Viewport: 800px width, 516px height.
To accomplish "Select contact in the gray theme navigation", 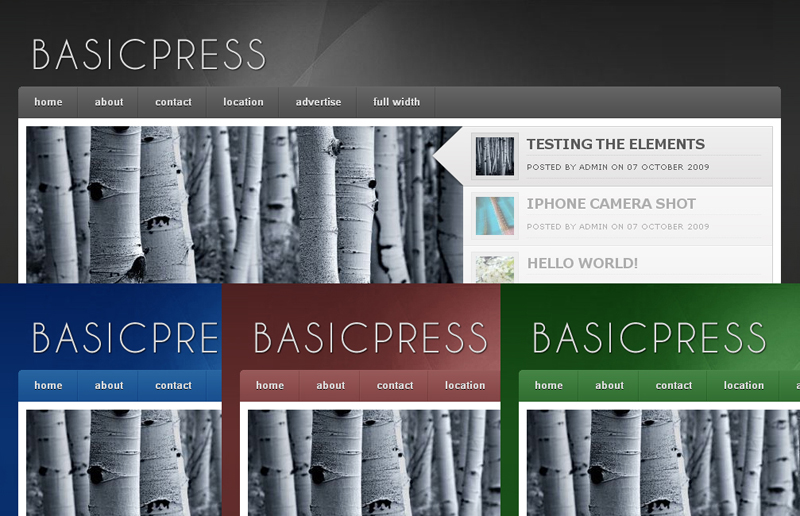I will [x=172, y=102].
